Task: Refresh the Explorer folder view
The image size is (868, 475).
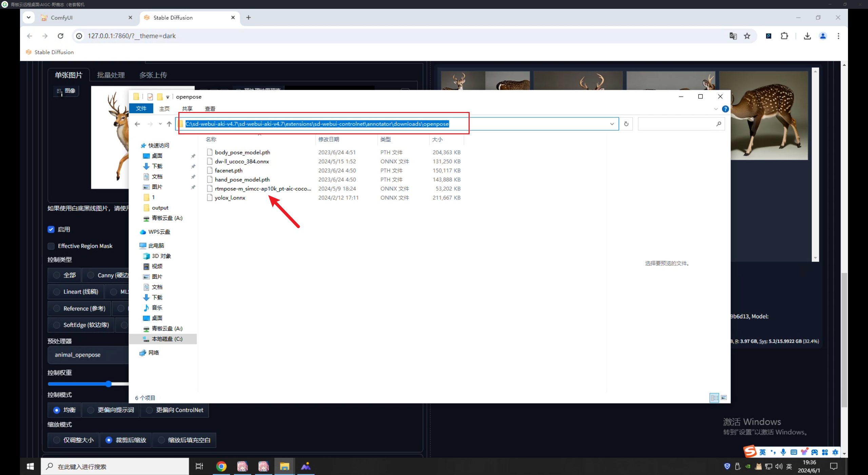Action: tap(626, 124)
